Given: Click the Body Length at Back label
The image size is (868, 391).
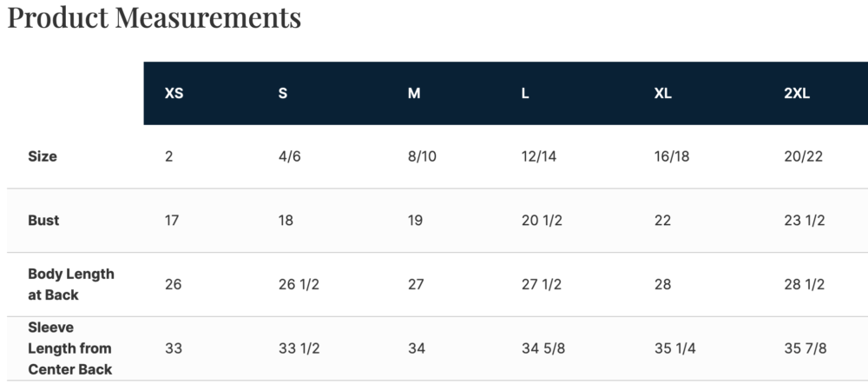Looking at the screenshot, I should [x=70, y=284].
